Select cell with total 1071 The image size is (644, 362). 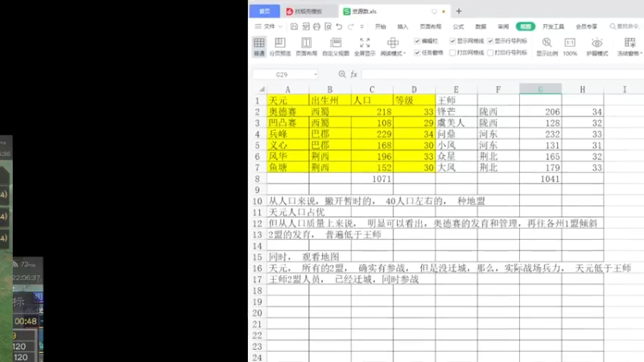pyautogui.click(x=372, y=179)
